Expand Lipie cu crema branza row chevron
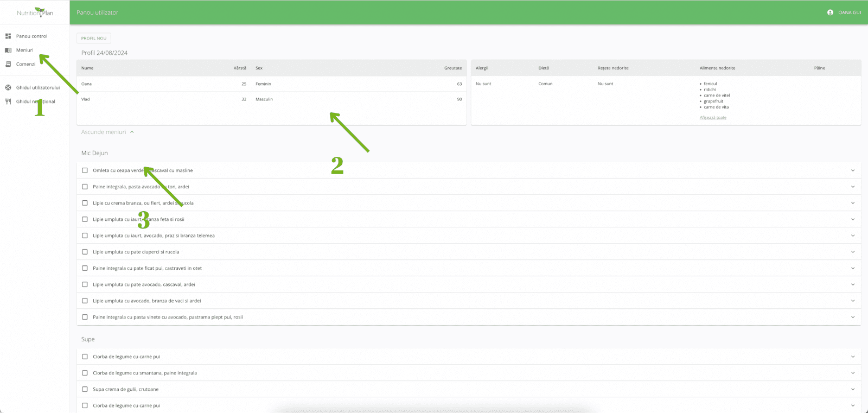Image resolution: width=868 pixels, height=413 pixels. click(x=853, y=203)
